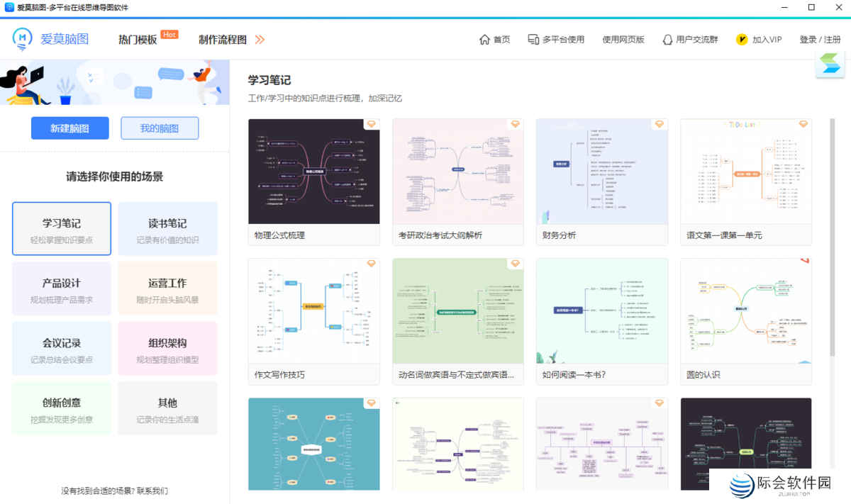Open 我的脑图
The image size is (851, 504).
(159, 128)
